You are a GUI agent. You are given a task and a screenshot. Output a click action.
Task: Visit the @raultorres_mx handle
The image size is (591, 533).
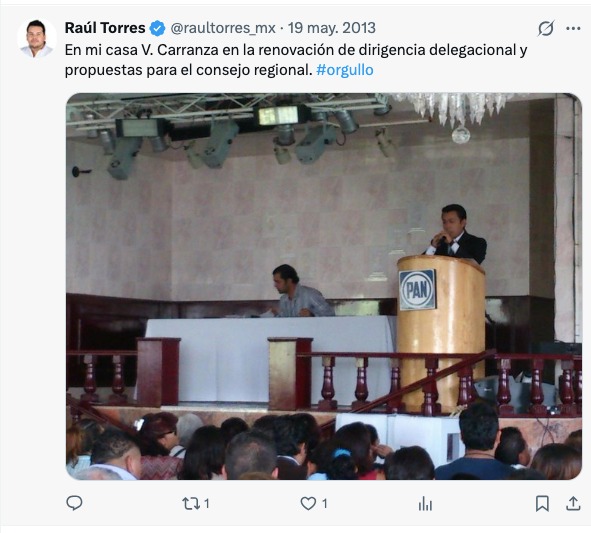pyautogui.click(x=223, y=28)
